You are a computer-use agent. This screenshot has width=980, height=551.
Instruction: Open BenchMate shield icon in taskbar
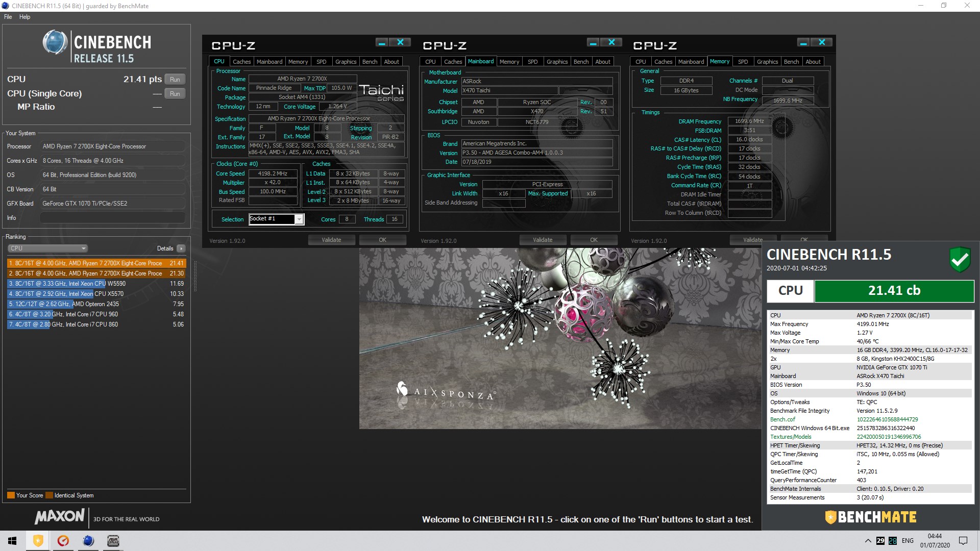pyautogui.click(x=38, y=541)
